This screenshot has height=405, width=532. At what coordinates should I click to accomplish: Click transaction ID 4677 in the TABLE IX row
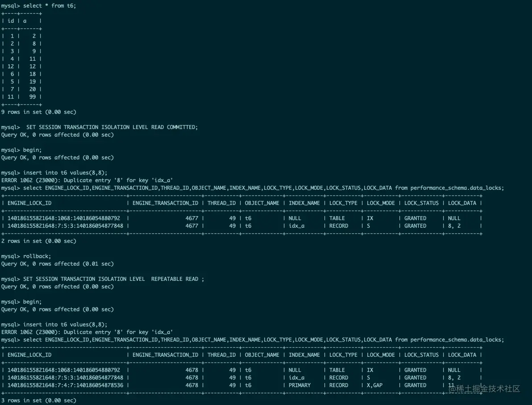point(192,218)
